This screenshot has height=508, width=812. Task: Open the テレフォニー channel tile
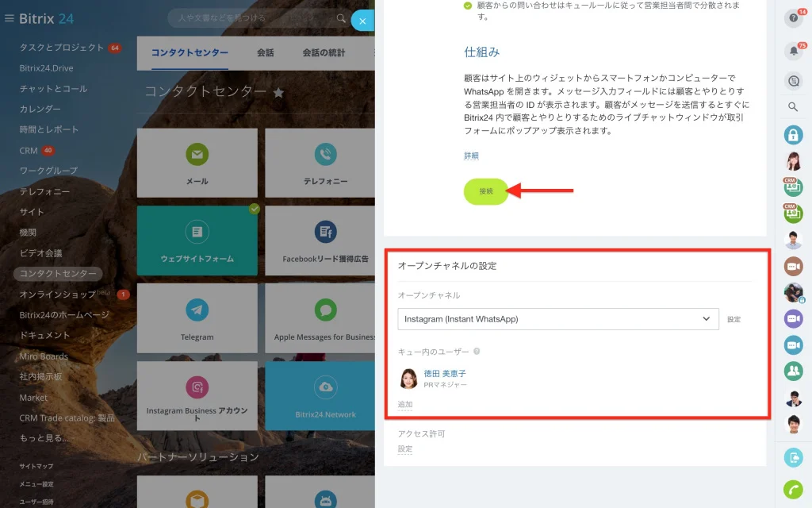320,163
